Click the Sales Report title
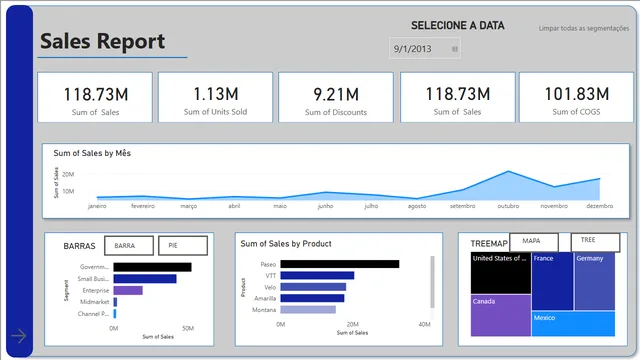This screenshot has height=360, width=640. click(x=102, y=41)
